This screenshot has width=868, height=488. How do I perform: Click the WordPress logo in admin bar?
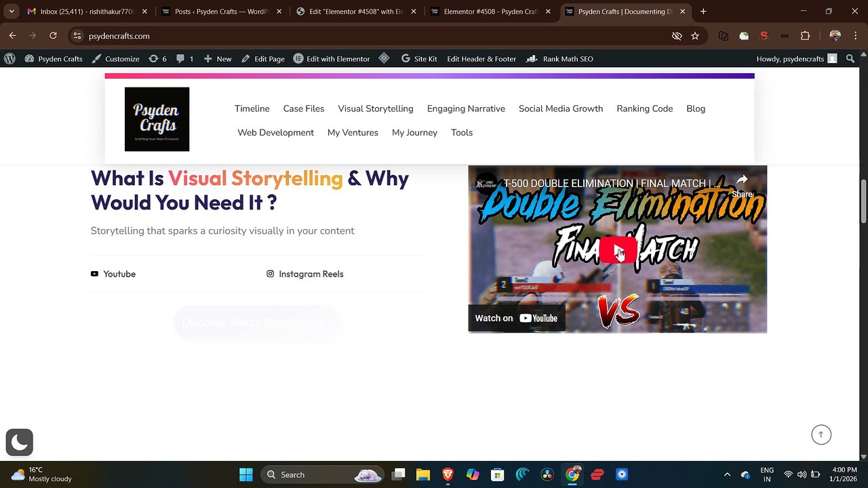tap(9, 59)
